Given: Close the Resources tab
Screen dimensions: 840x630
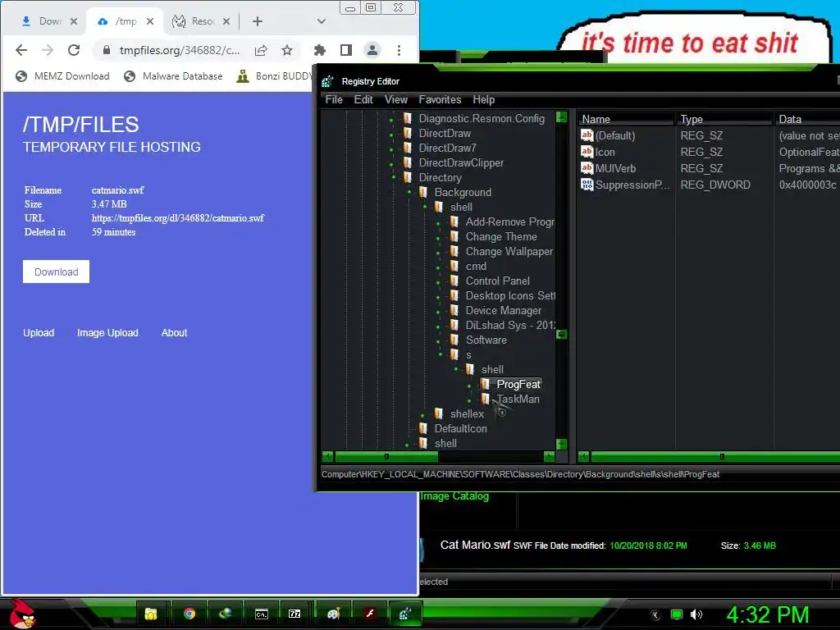Looking at the screenshot, I should click(x=226, y=21).
